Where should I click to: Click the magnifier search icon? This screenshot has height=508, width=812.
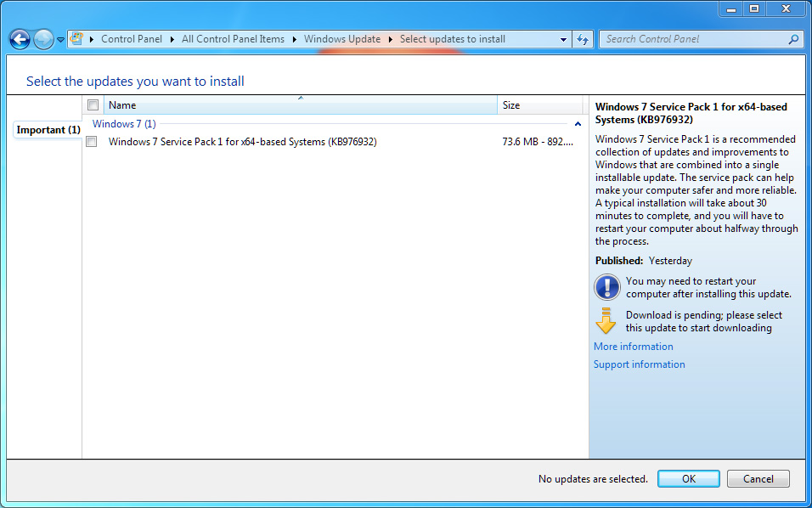pyautogui.click(x=793, y=39)
